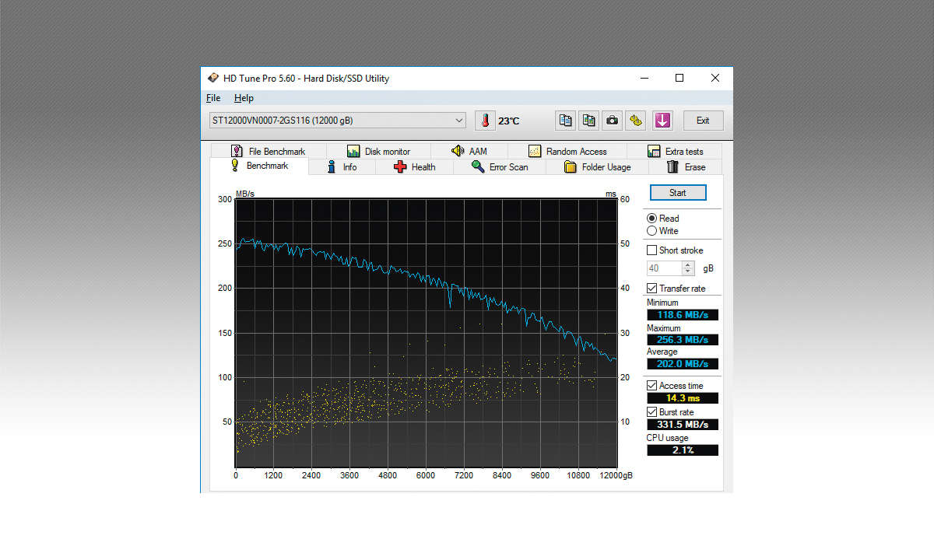Click the Erase trash can icon
Image resolution: width=934 pixels, height=560 pixels.
[672, 166]
